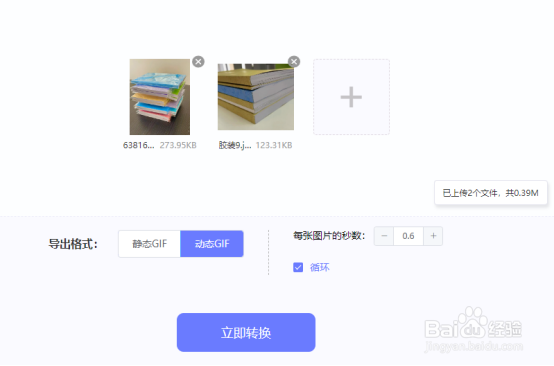Click the 胶装9.j... file name
554x366 pixels.
[235, 145]
